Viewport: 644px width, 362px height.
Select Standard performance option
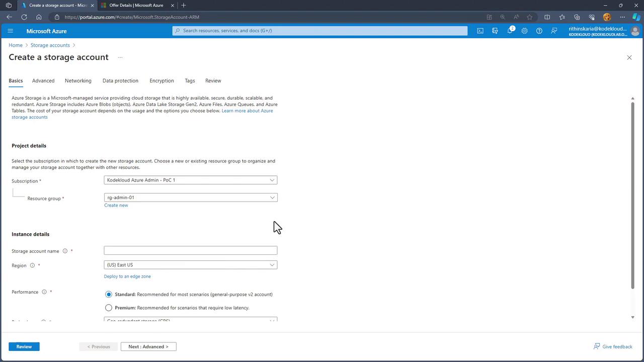(x=109, y=295)
